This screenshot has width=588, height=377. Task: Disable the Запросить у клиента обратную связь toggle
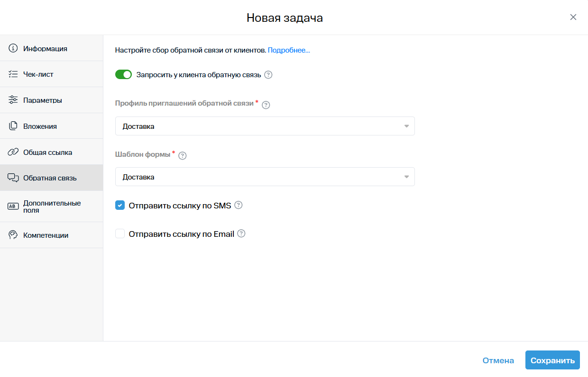pos(123,74)
